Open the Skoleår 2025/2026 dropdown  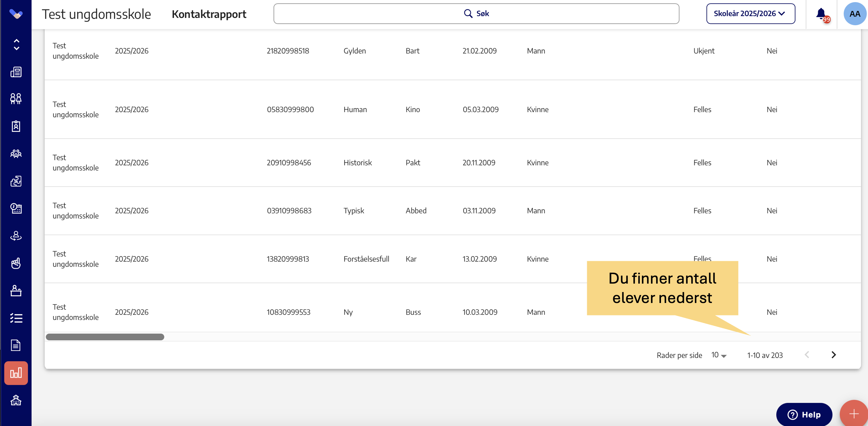pyautogui.click(x=751, y=14)
